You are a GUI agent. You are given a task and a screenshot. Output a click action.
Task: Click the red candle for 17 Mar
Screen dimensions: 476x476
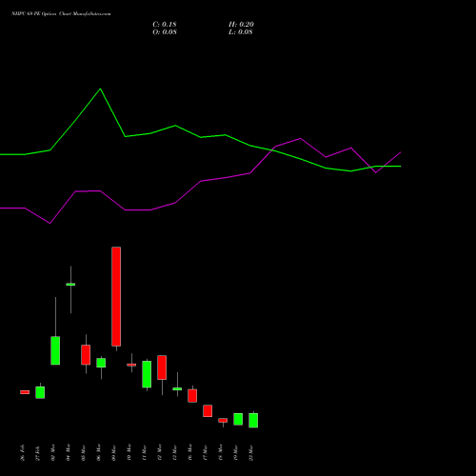(x=208, y=411)
